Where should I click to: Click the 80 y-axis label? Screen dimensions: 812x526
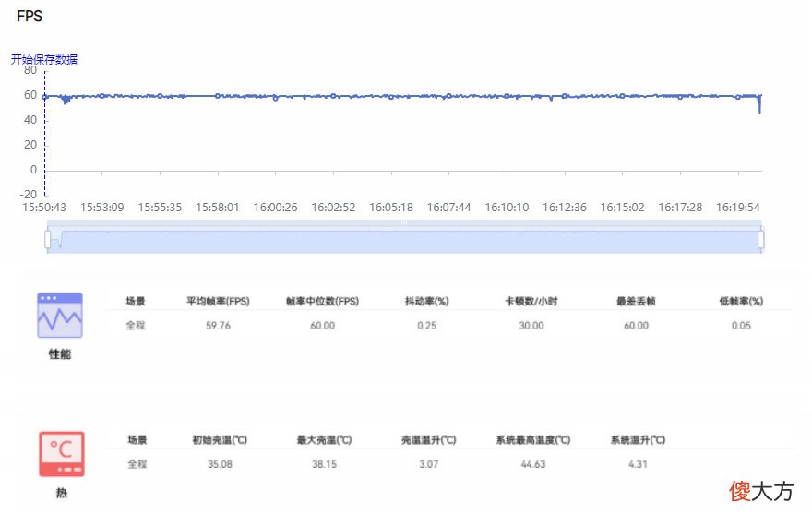30,70
